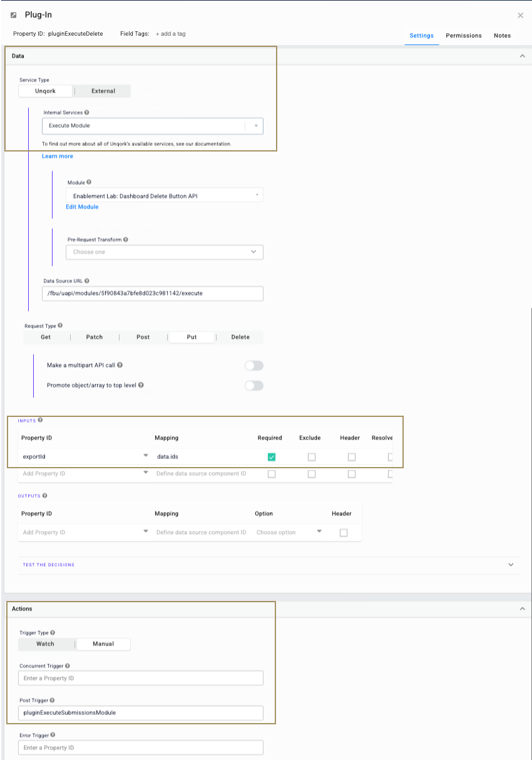Click the OUTPUTS section help icon
Screen dimensions: 532x760
43,495
